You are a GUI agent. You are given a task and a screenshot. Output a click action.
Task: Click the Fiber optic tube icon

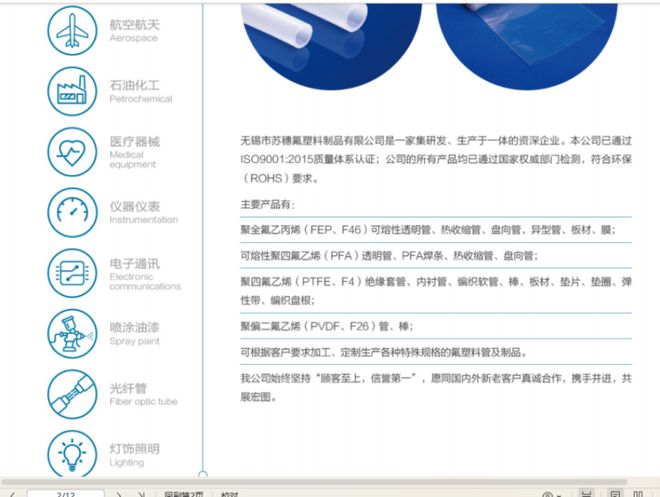(x=72, y=394)
